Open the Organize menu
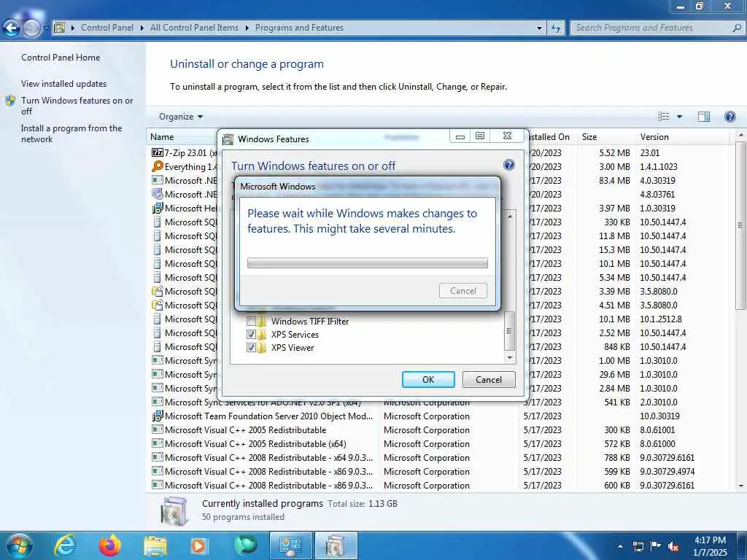Screen dimensions: 747x560 pyautogui.click(x=181, y=117)
